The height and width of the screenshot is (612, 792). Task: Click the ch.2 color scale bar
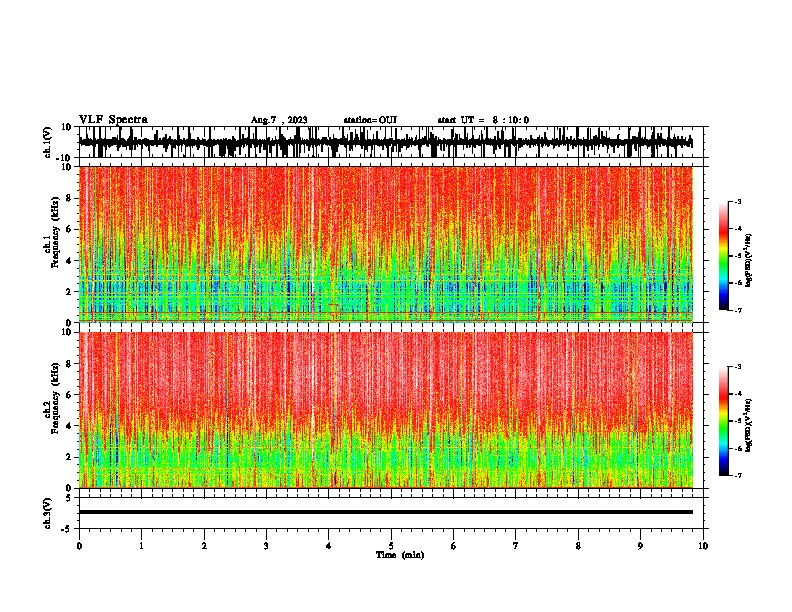click(x=724, y=421)
